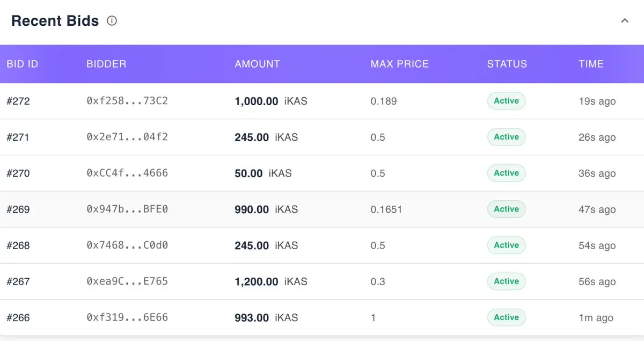644x341 pixels.
Task: Select bid ID #272
Action: [x=18, y=101]
